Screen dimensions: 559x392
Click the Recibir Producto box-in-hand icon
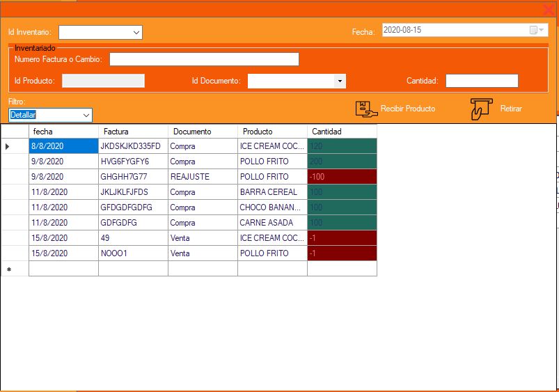coord(366,109)
